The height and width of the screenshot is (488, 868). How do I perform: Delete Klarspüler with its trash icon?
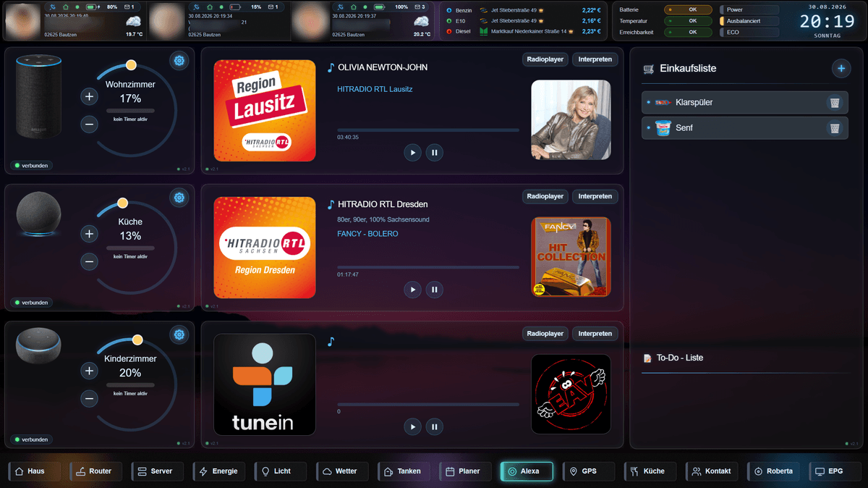[835, 103]
